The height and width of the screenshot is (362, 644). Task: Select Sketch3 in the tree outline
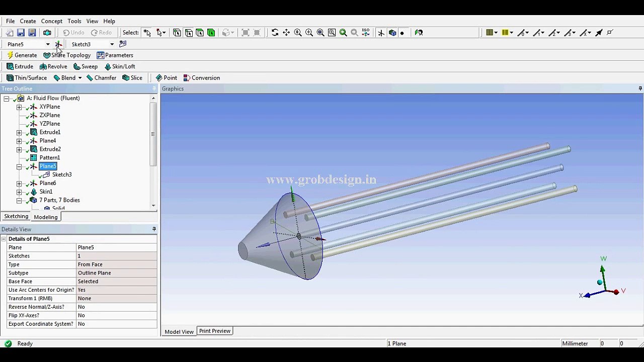coord(62,175)
